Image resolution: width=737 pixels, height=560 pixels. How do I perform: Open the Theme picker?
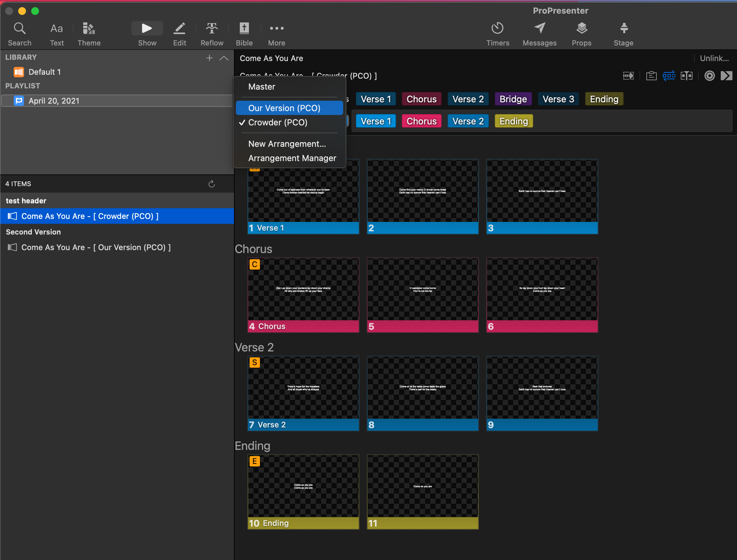click(x=89, y=34)
